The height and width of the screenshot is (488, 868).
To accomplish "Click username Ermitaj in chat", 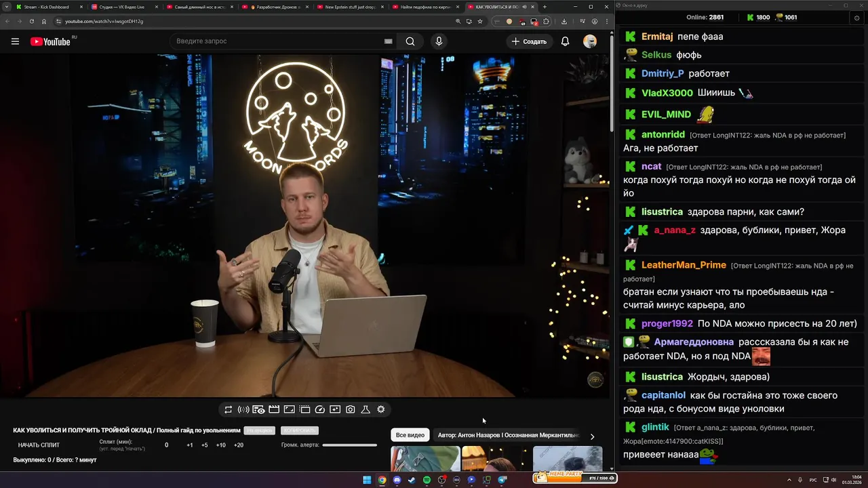I will click(657, 37).
